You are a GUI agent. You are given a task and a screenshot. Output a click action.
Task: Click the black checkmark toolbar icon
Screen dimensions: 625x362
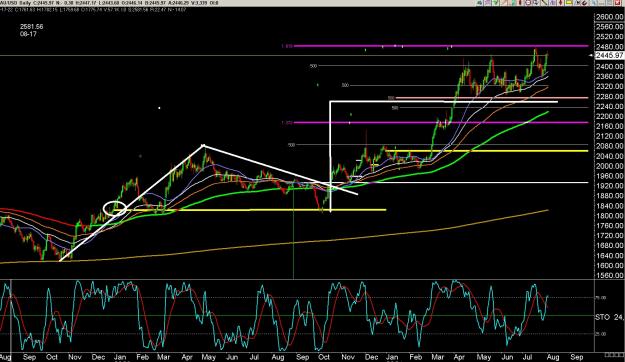(584, 3)
